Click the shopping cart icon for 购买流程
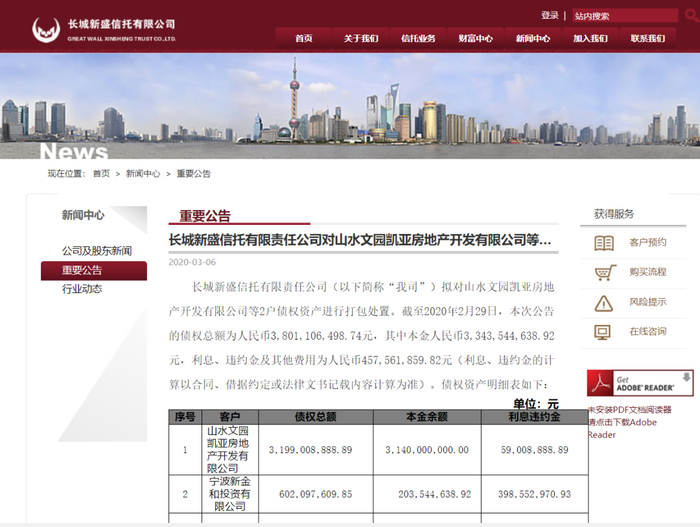Viewport: 700px width, 527px height. coord(605,272)
